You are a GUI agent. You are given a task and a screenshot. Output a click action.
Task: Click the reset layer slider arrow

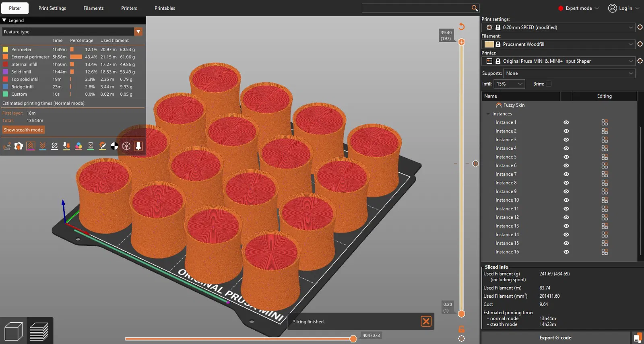pos(462,27)
